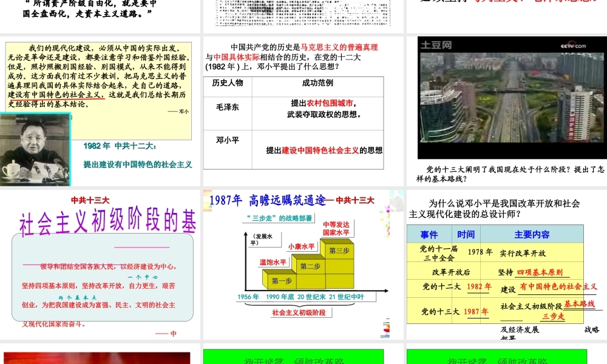Viewport: 607px width, 364px height.
Task: Click the "三步走"的战略部署 label
Action: point(280,218)
